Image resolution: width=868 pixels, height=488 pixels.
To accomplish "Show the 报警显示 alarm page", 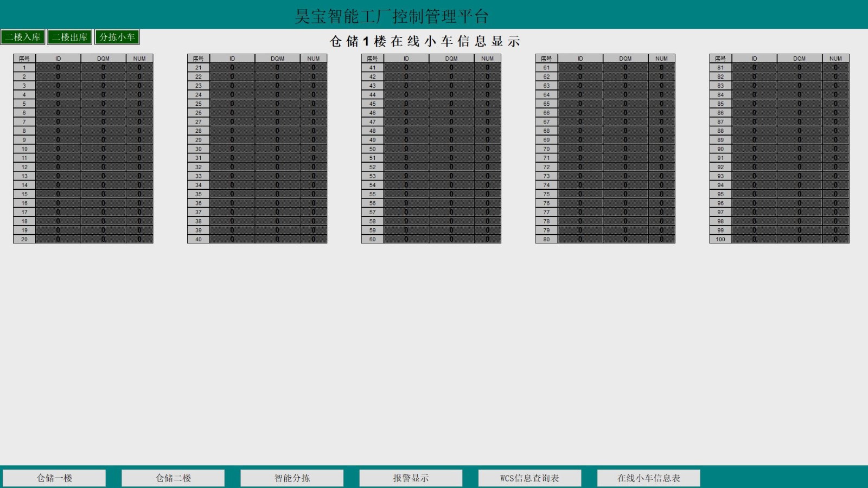I will tap(411, 478).
